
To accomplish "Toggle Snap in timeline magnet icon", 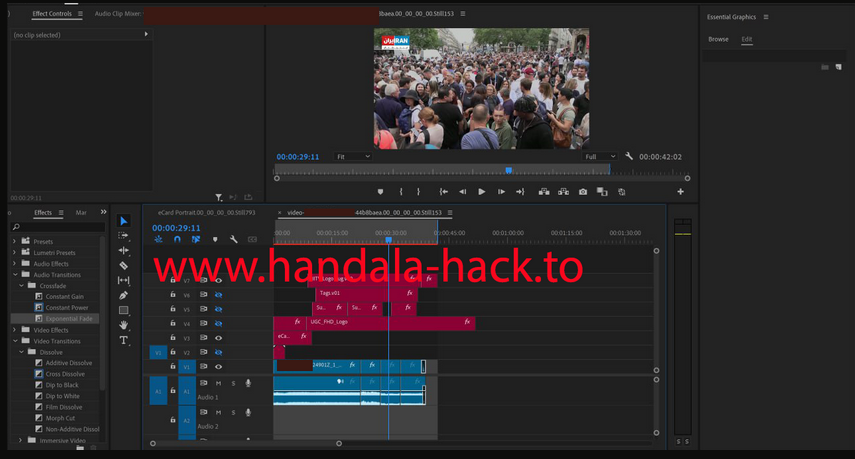I will (x=177, y=239).
